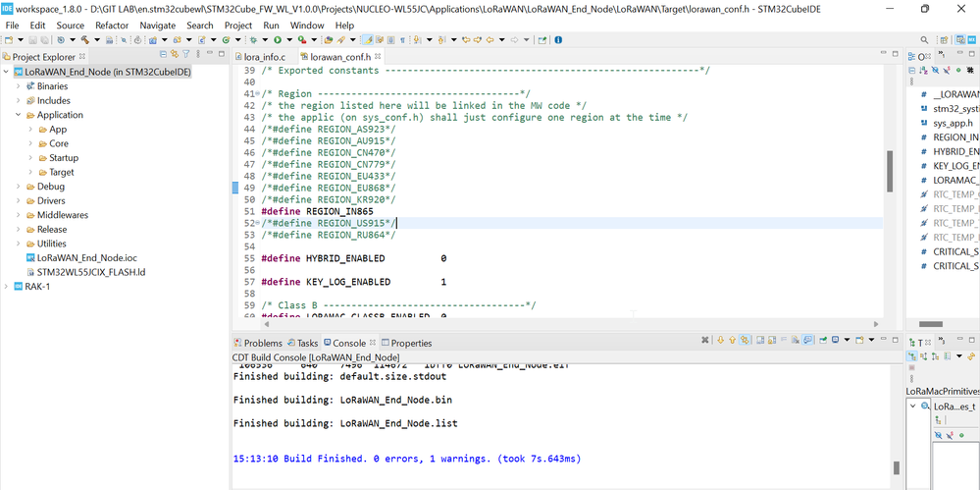The height and width of the screenshot is (490, 980).
Task: Expand the RAK-1 project node
Action: pyautogui.click(x=6, y=287)
